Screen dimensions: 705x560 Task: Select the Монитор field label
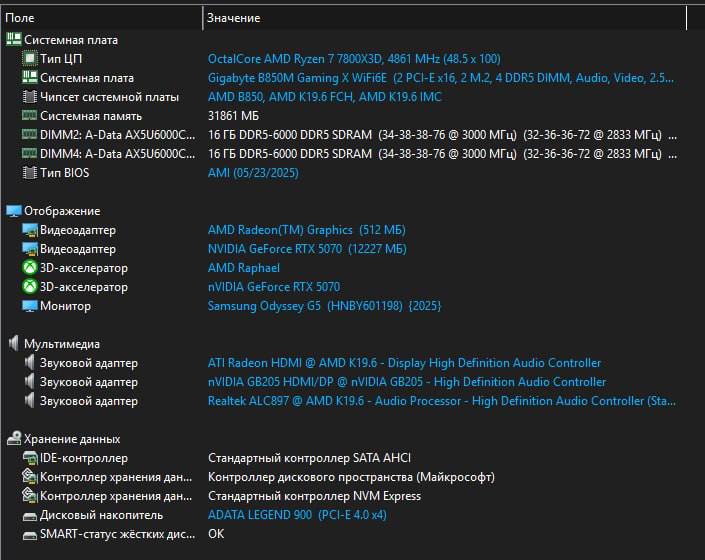tap(65, 306)
